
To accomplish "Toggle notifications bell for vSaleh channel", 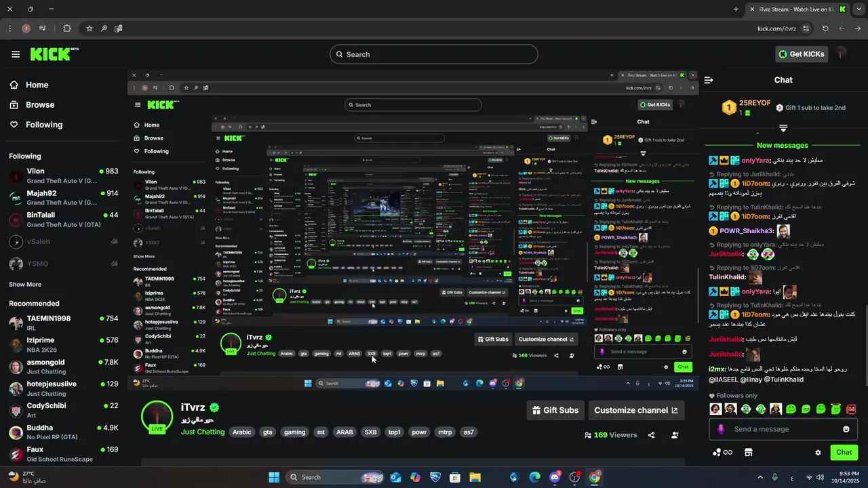I will pyautogui.click(x=114, y=241).
